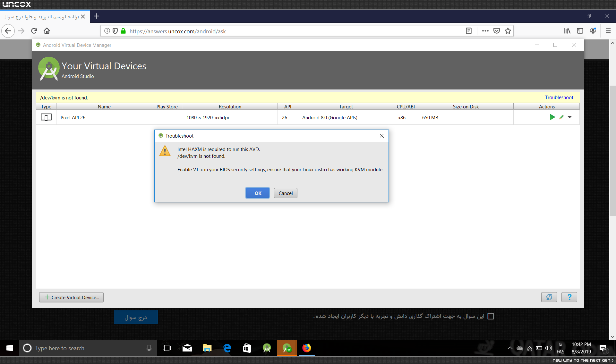Select the Pixel API 26 device type icon
This screenshot has height=364, width=616.
click(x=46, y=117)
